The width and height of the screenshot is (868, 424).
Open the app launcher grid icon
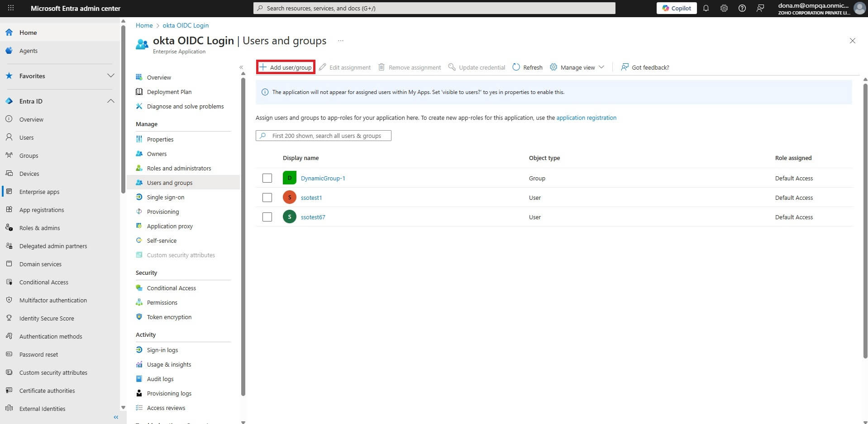(11, 8)
